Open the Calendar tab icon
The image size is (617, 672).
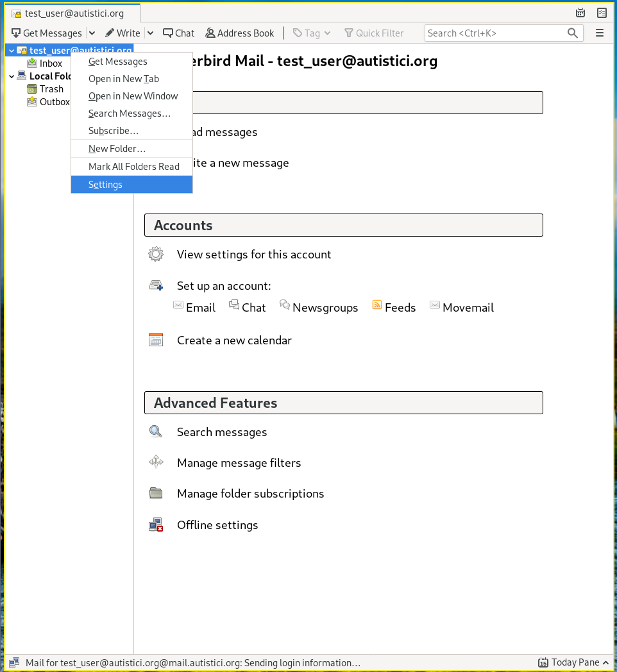coord(580,13)
